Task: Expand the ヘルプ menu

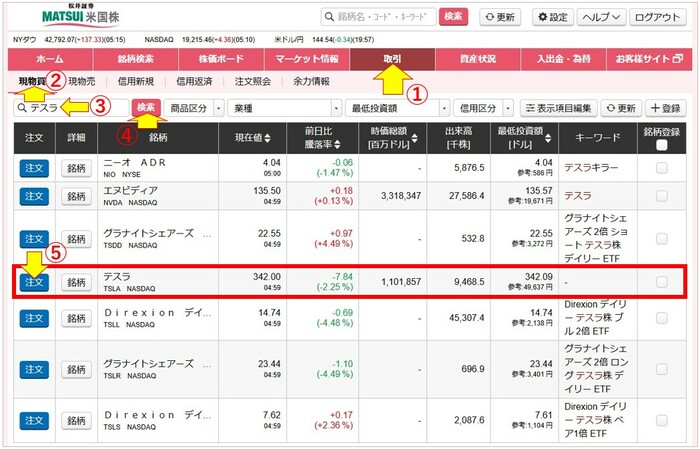Action: 601,17
